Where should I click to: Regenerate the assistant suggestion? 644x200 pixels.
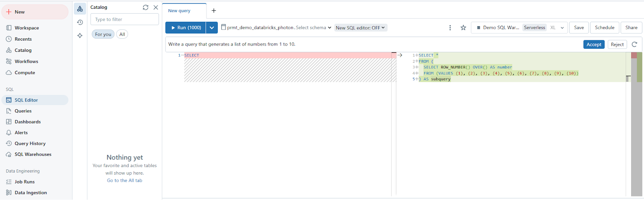(x=634, y=45)
